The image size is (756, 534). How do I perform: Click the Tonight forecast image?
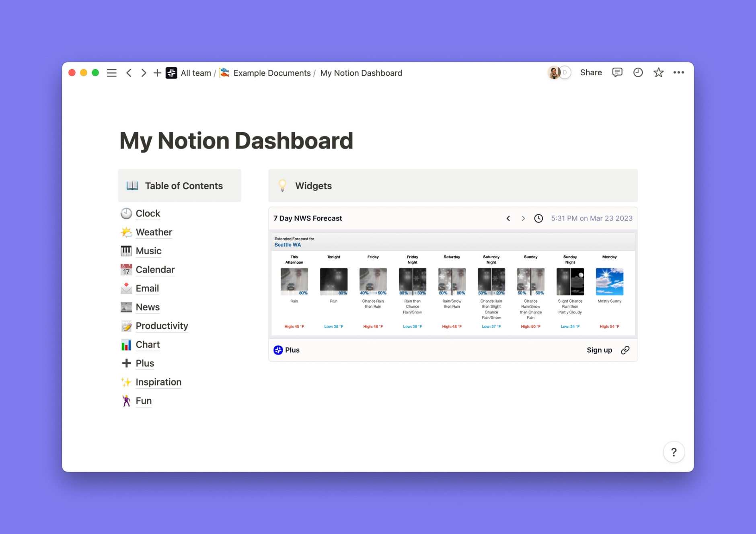[334, 282]
